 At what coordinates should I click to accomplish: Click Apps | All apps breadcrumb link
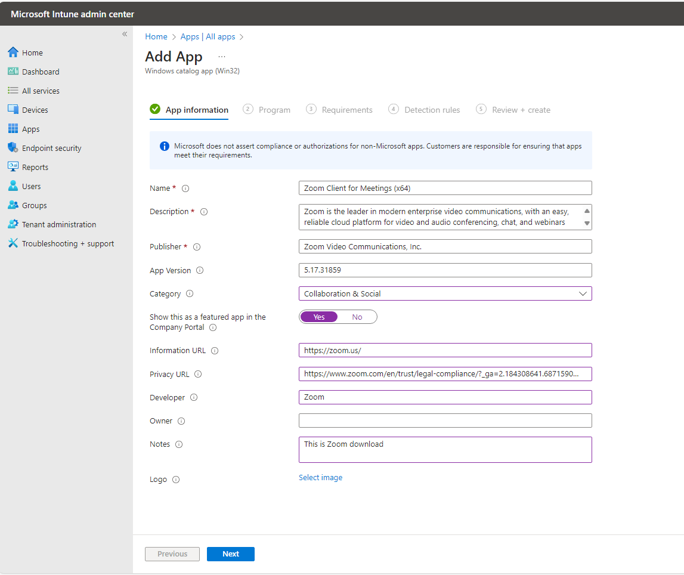(x=207, y=37)
